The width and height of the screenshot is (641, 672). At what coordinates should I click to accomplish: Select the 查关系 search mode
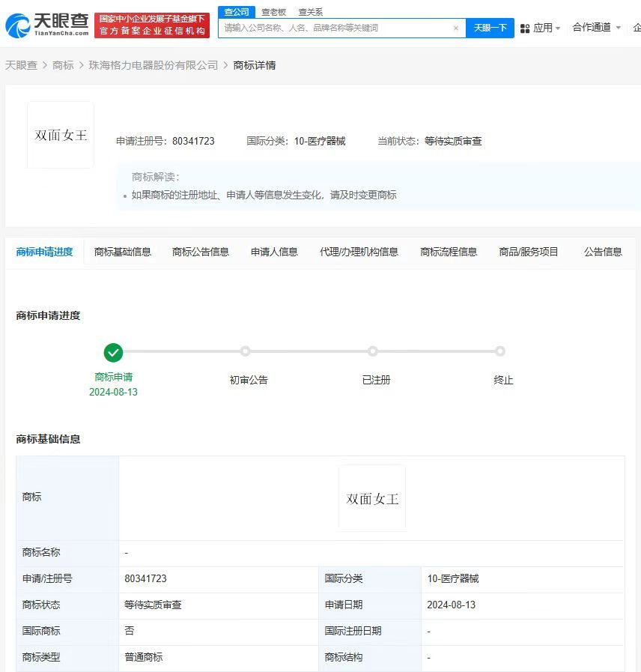tap(310, 11)
